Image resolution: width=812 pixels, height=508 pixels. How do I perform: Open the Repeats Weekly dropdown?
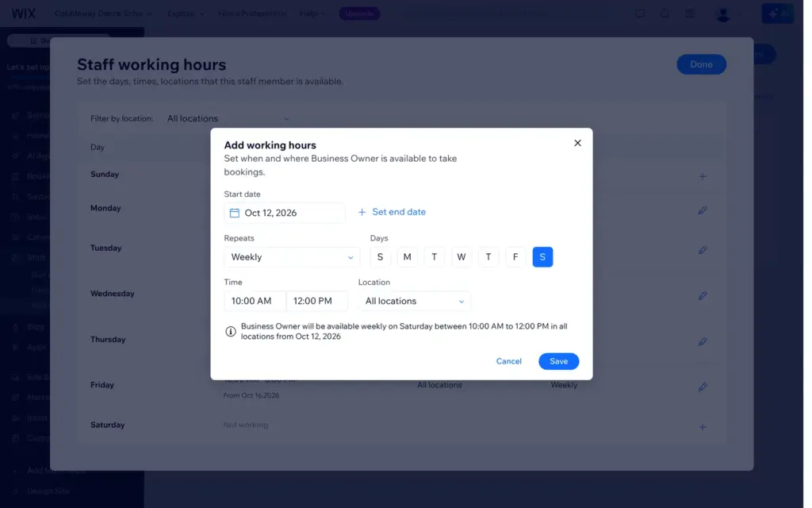click(x=292, y=257)
